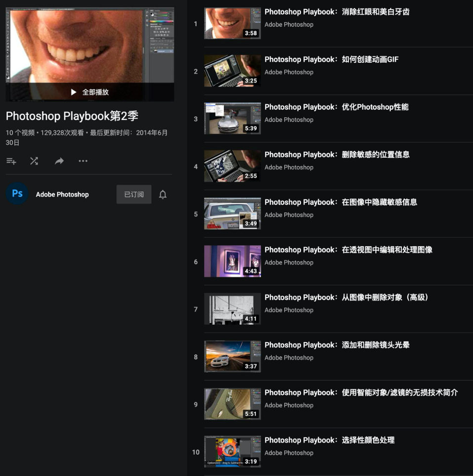The image size is (473, 476).
Task: Open video thumbnail with duration 3:25
Action: 232,71
